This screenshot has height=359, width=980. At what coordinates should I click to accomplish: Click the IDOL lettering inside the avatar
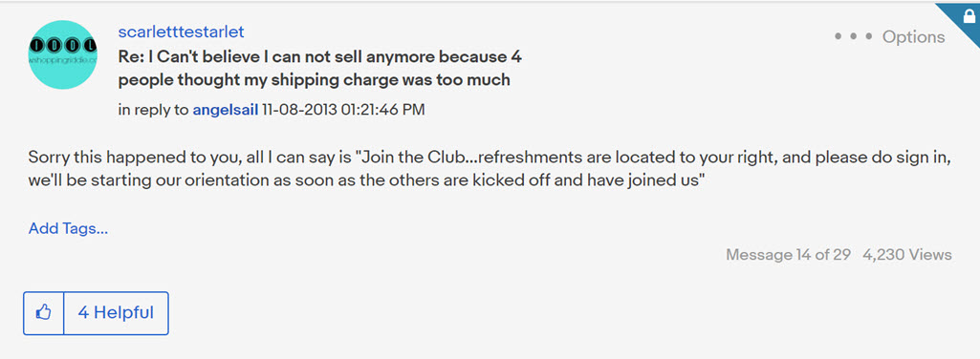point(63,46)
